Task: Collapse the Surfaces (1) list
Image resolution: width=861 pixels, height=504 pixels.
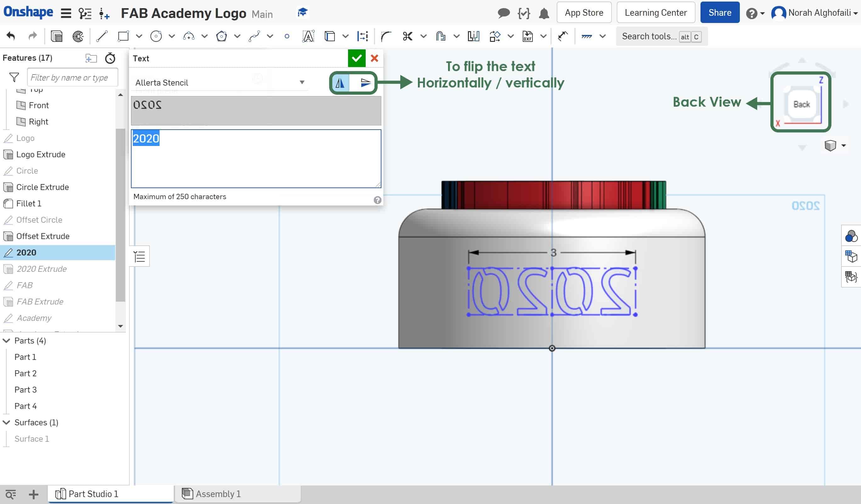Action: (7, 423)
